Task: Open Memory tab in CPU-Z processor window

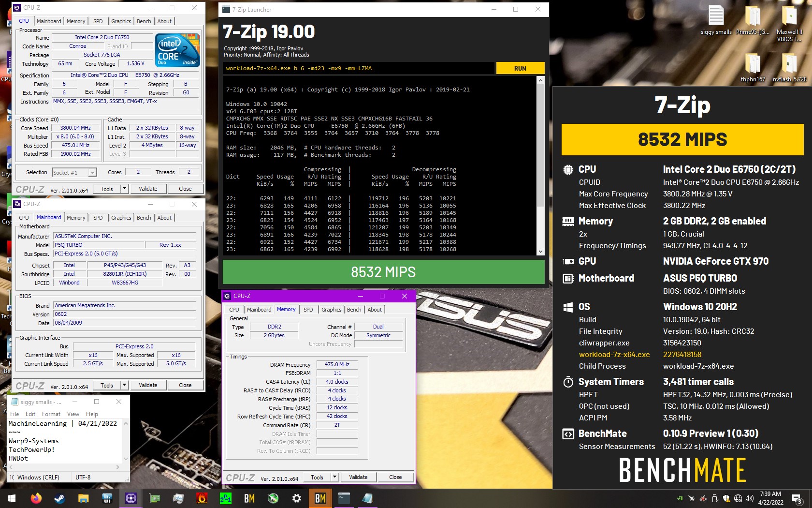Action: pyautogui.click(x=76, y=21)
